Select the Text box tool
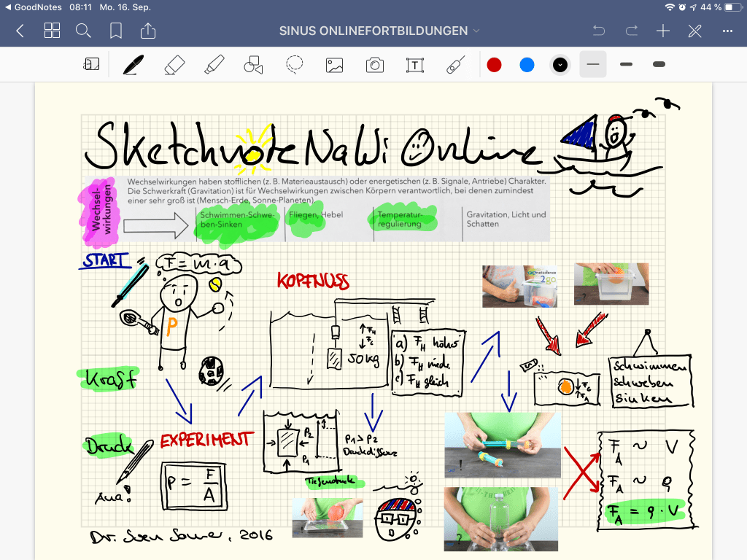The height and width of the screenshot is (560, 747). [414, 65]
